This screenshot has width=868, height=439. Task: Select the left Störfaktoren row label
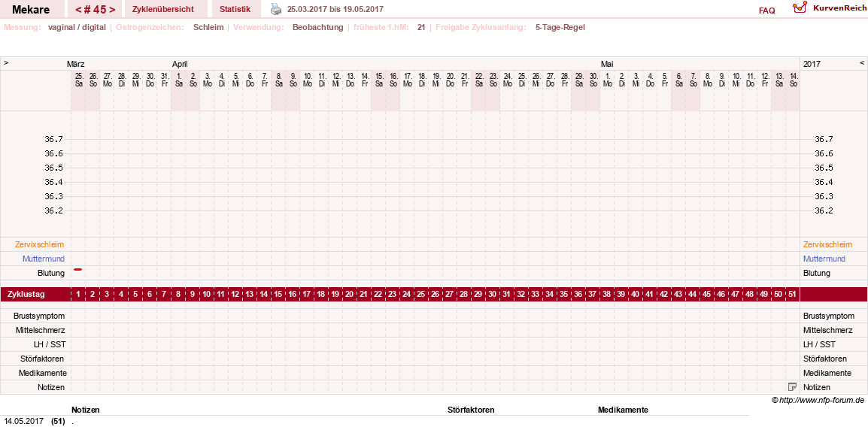point(43,359)
